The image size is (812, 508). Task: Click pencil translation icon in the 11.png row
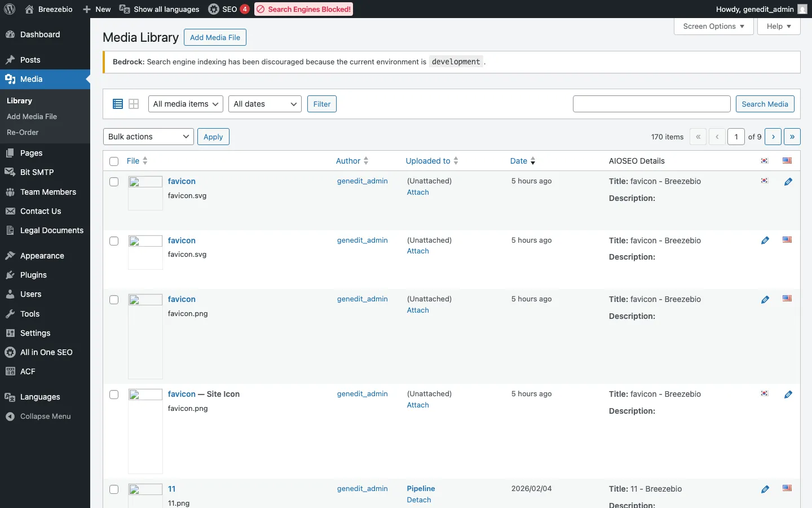click(x=765, y=489)
